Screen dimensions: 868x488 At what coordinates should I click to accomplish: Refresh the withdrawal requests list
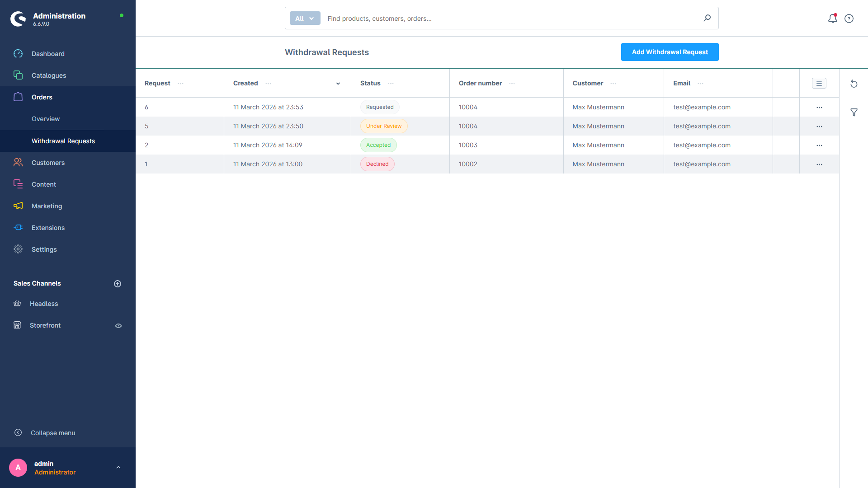[x=854, y=84]
